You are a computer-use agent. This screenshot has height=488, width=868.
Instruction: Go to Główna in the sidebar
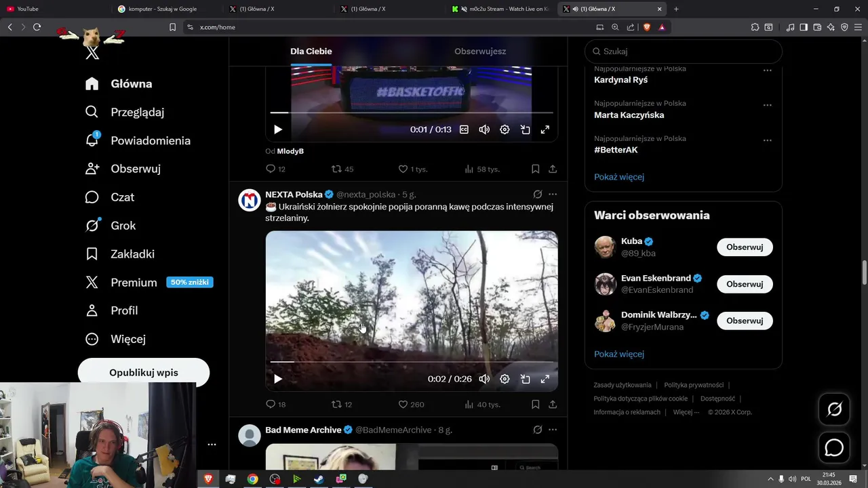click(x=119, y=84)
